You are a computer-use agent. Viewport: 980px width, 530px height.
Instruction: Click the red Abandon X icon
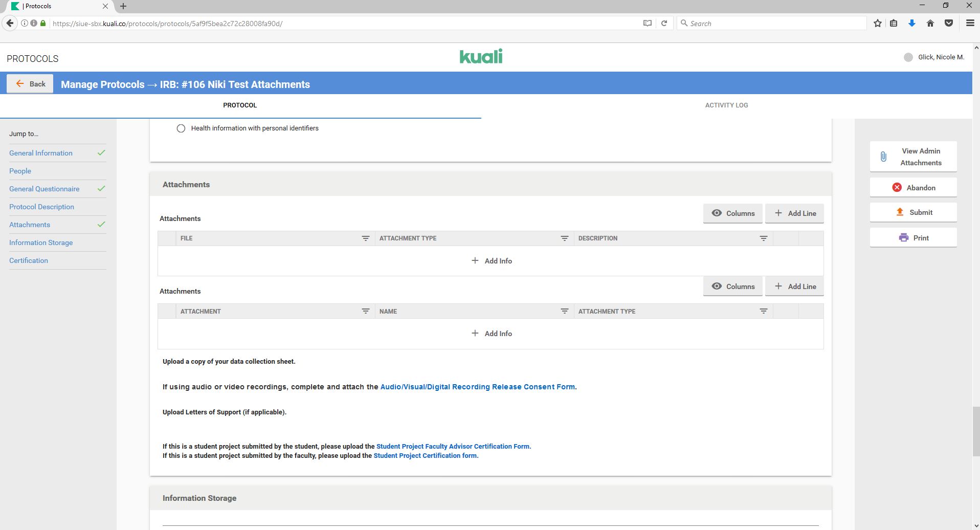(x=897, y=188)
